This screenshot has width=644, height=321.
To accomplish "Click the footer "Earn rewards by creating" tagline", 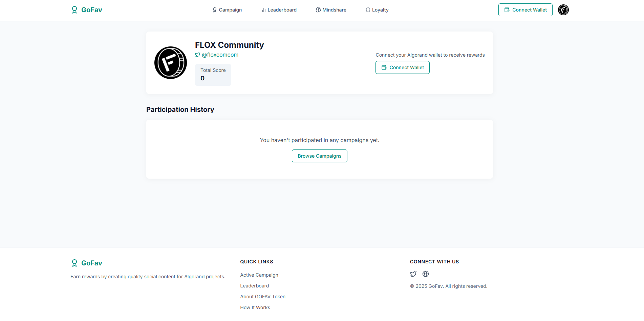I will click(148, 277).
